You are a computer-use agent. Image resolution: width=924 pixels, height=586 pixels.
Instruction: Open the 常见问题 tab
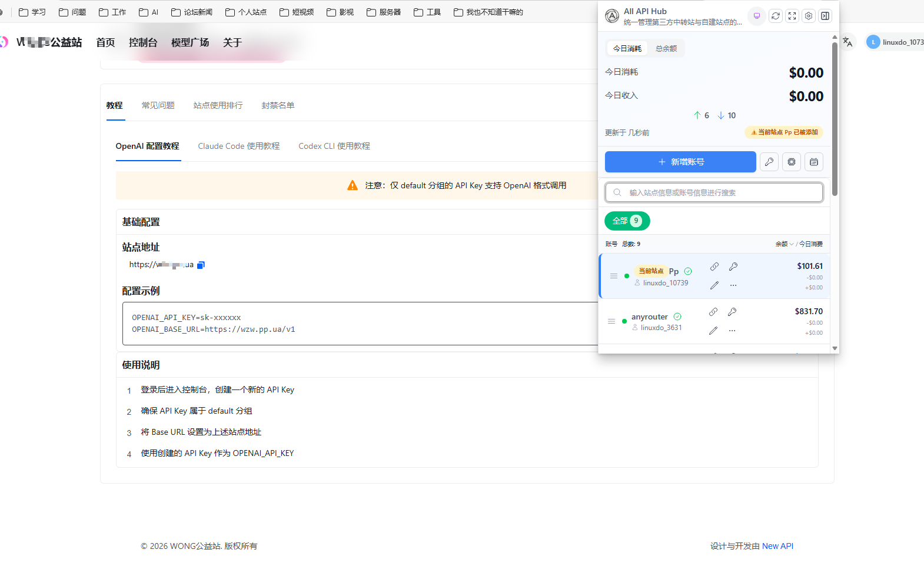158,105
